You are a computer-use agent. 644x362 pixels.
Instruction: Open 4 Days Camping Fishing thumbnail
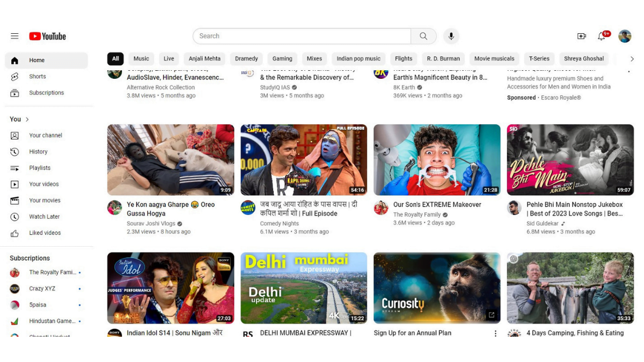[x=570, y=288]
